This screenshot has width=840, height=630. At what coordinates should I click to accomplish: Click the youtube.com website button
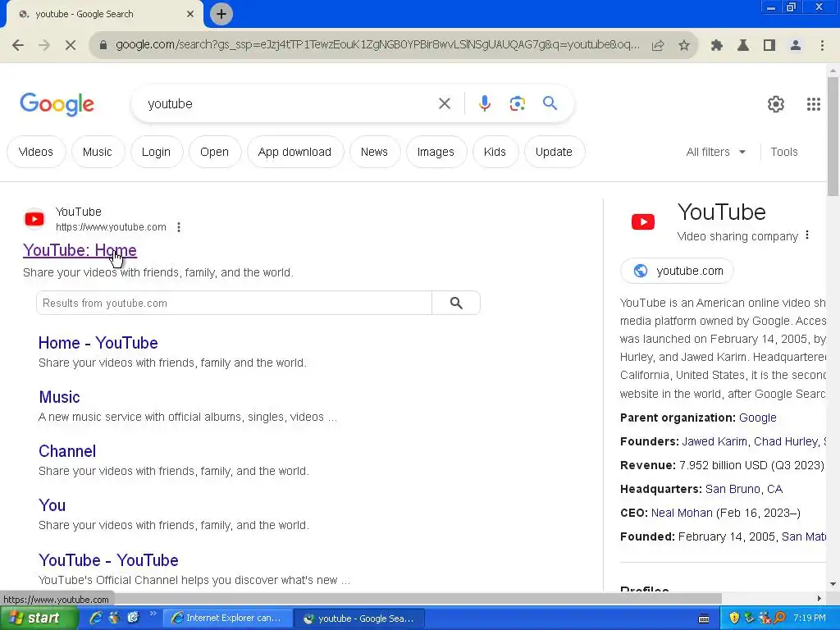677,271
